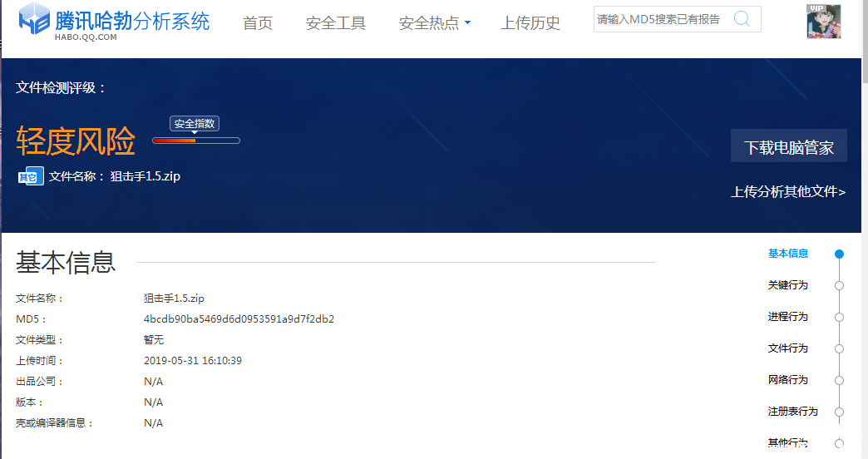The width and height of the screenshot is (868, 459).
Task: Expand the 安全热点 dropdown menu
Action: click(x=434, y=23)
